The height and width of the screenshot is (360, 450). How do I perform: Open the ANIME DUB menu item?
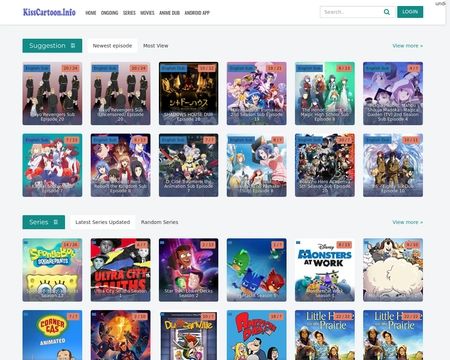tap(169, 13)
